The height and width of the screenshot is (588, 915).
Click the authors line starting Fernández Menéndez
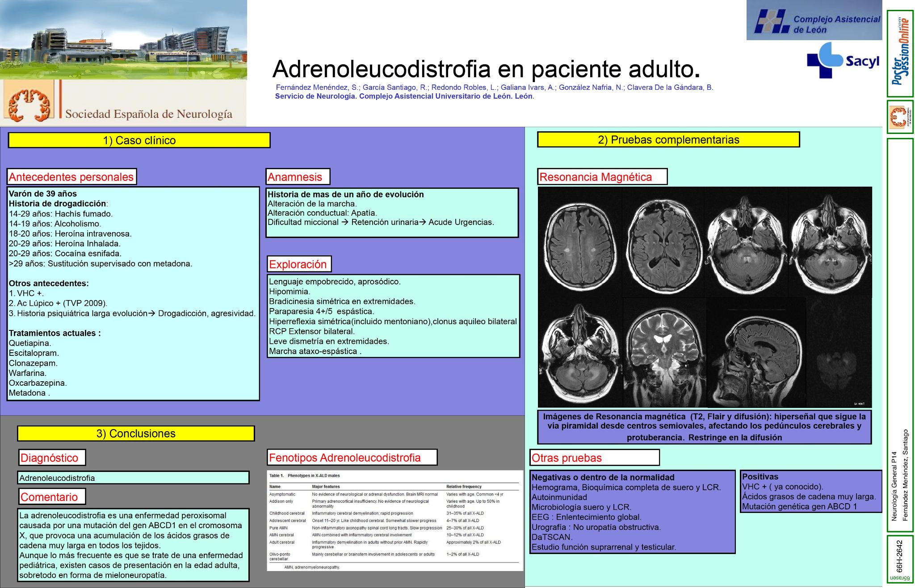point(495,88)
